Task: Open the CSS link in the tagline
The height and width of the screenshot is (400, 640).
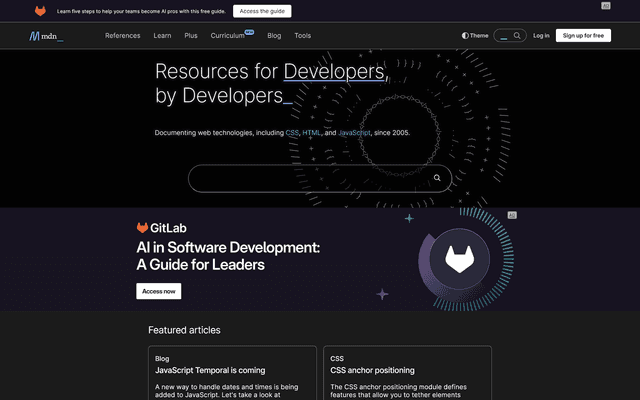Action: (292, 133)
